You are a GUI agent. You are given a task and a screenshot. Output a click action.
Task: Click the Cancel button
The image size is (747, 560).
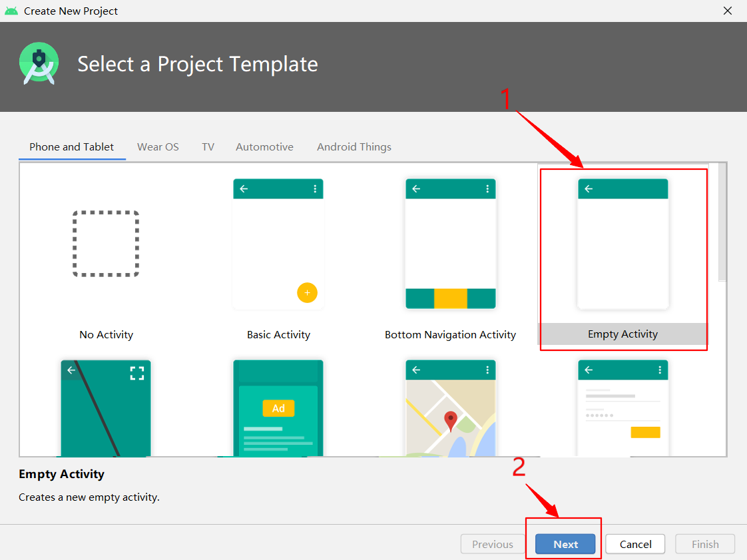pos(635,544)
